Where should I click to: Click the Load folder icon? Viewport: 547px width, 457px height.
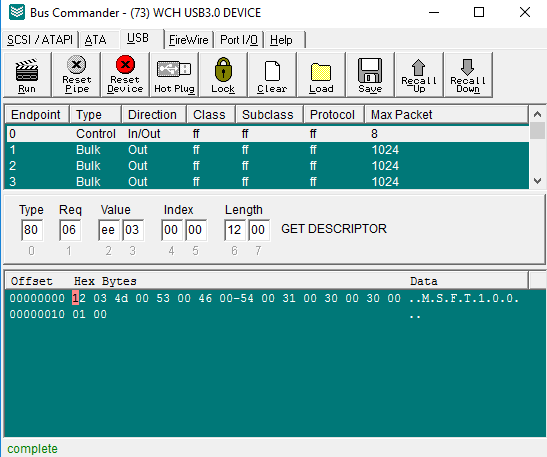point(321,72)
